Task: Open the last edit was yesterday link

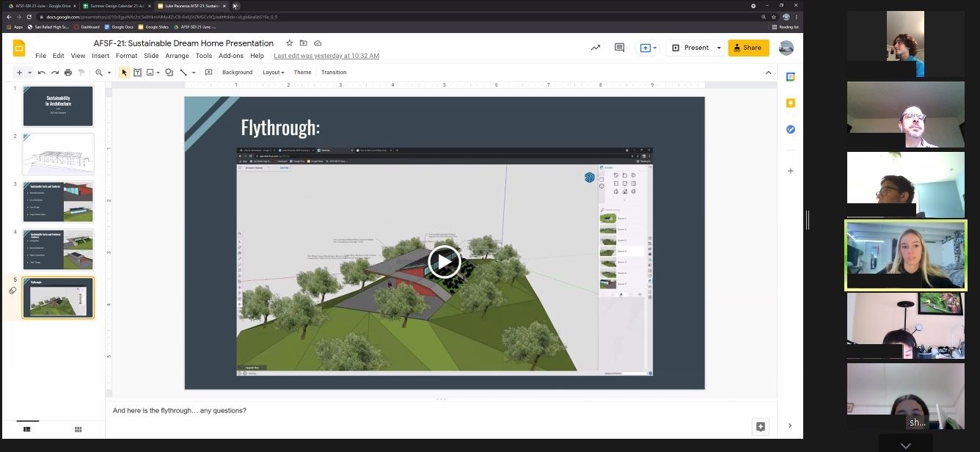Action: click(x=326, y=56)
